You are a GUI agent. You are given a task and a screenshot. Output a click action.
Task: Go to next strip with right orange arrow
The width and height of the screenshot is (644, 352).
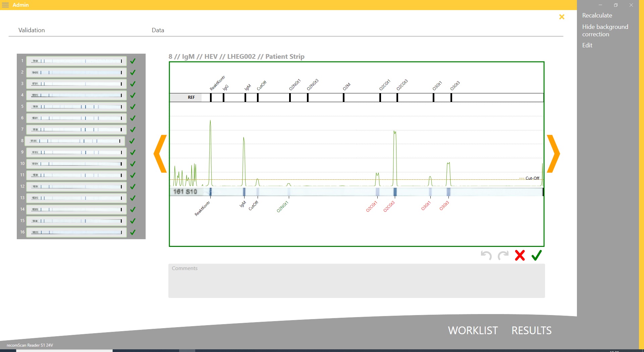[553, 154]
